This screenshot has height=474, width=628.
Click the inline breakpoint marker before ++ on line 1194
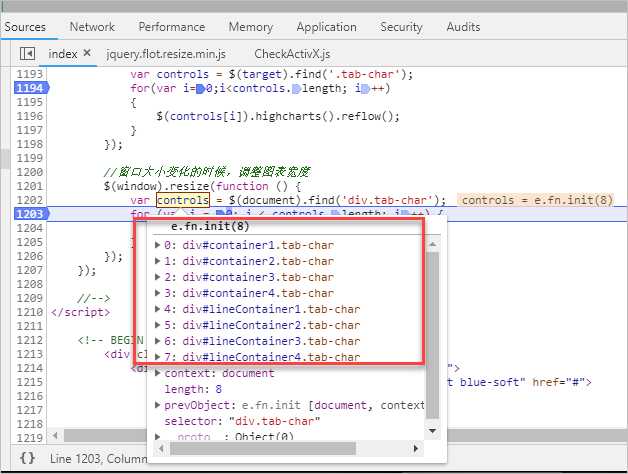coord(365,89)
